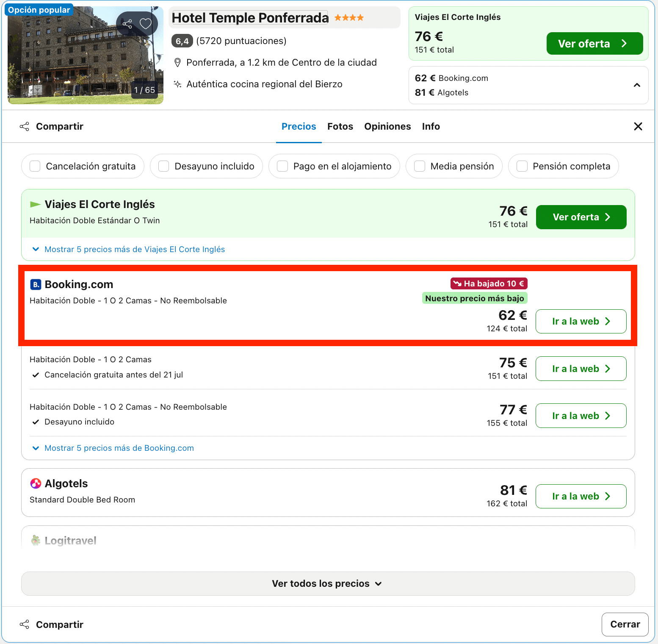Open Ir a la web for 75 € deal
This screenshot has height=644, width=658.
(581, 369)
